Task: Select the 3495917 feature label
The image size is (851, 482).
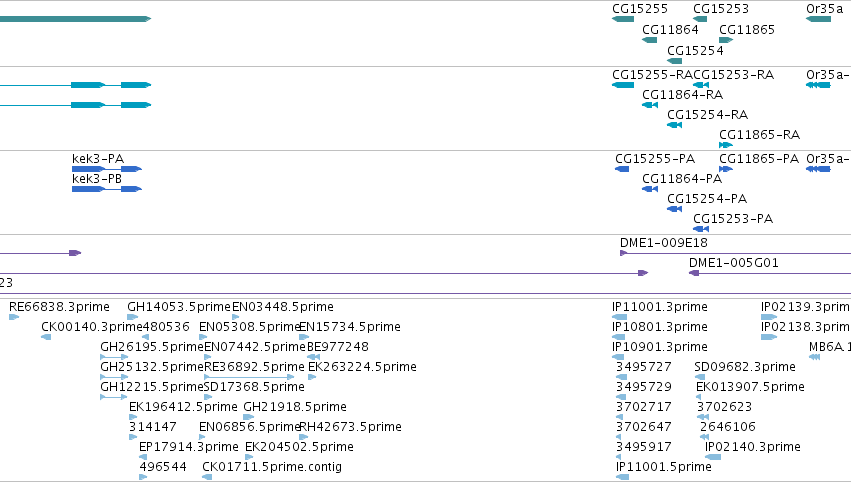Action: point(644,447)
